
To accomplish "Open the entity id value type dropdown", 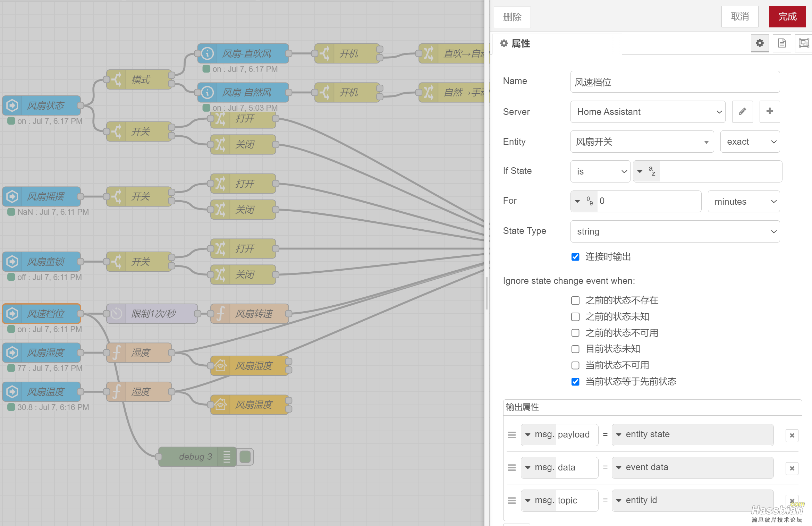I will pyautogui.click(x=692, y=500).
